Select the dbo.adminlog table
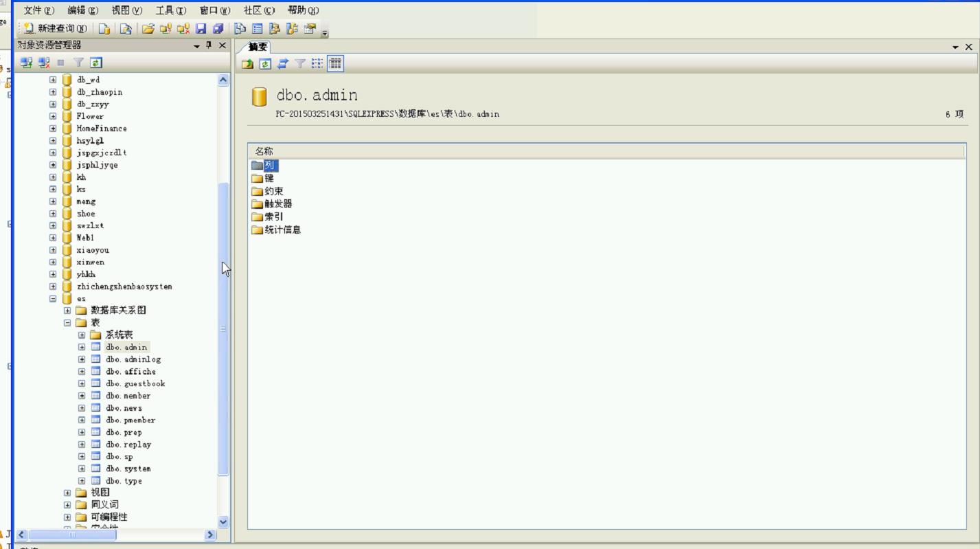 133,359
